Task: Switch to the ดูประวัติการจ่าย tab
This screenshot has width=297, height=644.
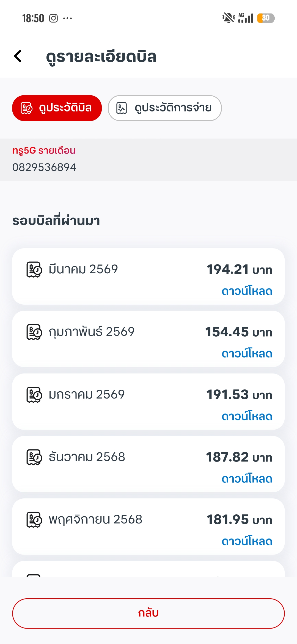Action: pos(165,108)
